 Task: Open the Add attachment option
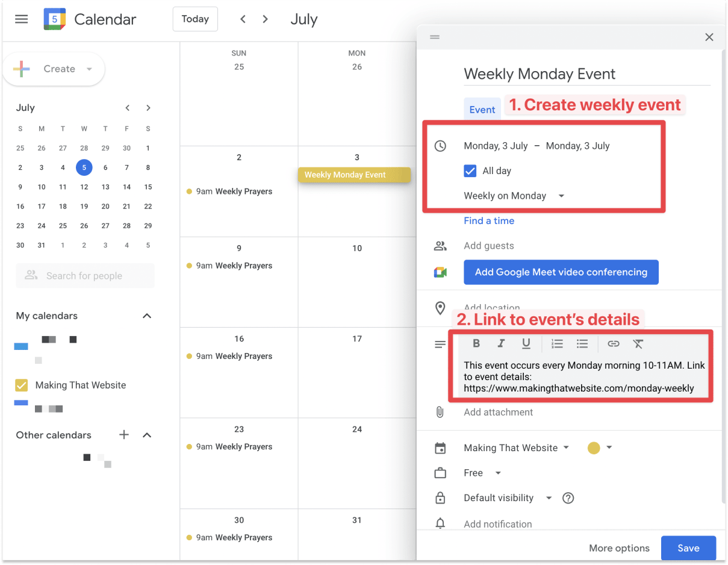coord(498,412)
